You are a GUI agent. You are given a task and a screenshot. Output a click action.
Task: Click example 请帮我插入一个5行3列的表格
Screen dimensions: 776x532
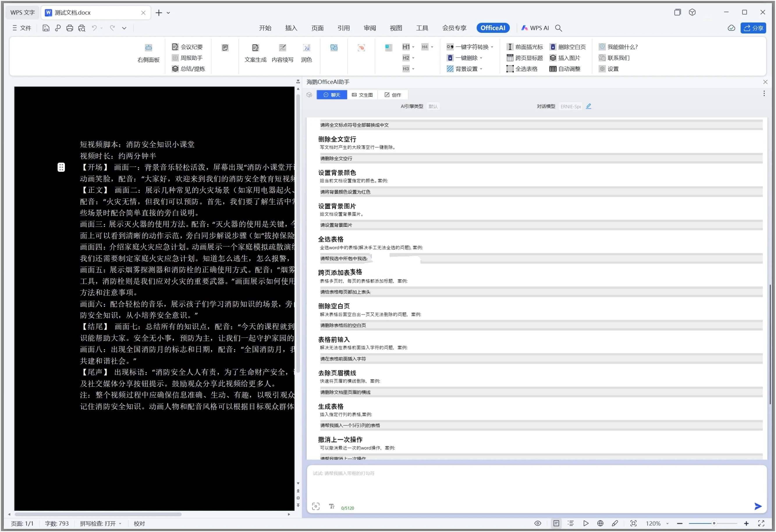pyautogui.click(x=541, y=425)
